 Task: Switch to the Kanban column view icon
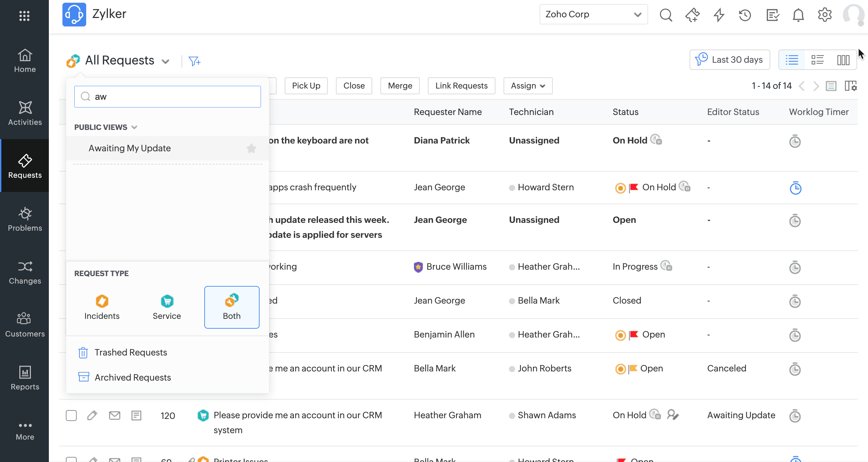click(x=843, y=60)
